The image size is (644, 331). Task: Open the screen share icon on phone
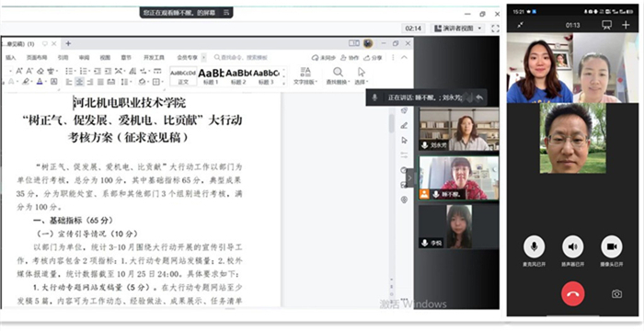(x=606, y=25)
